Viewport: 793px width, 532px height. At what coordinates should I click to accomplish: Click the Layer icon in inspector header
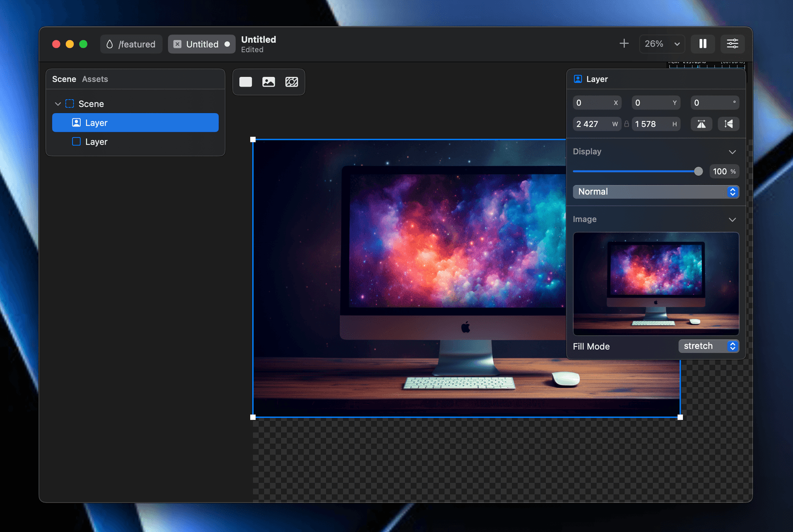[x=578, y=79]
